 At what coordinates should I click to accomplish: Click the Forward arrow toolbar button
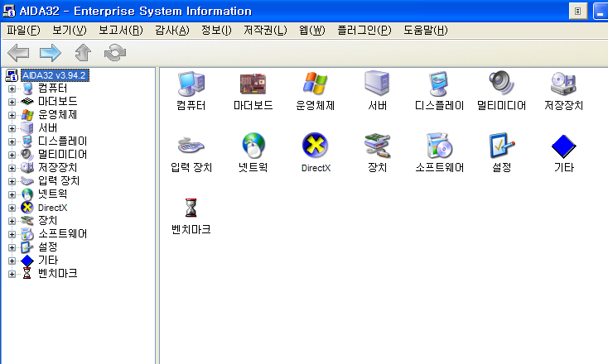point(51,53)
